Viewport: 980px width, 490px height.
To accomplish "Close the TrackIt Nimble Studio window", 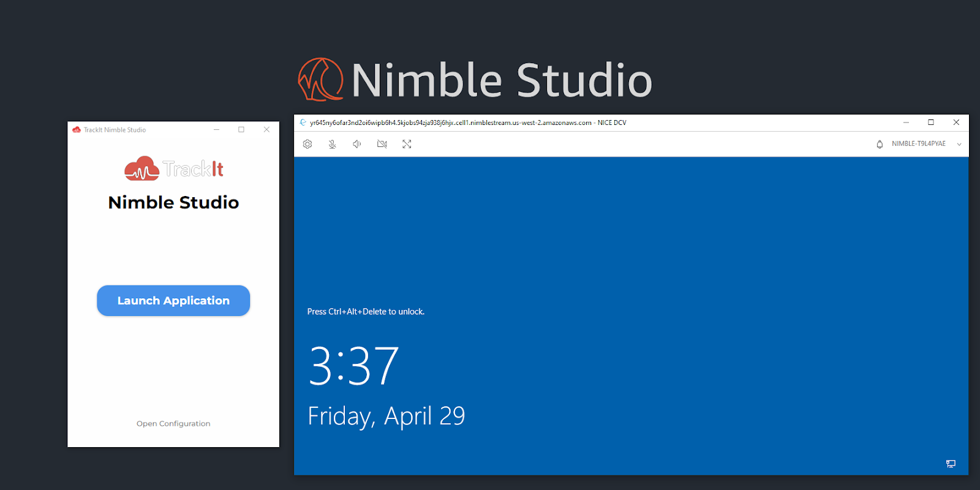I will 266,130.
